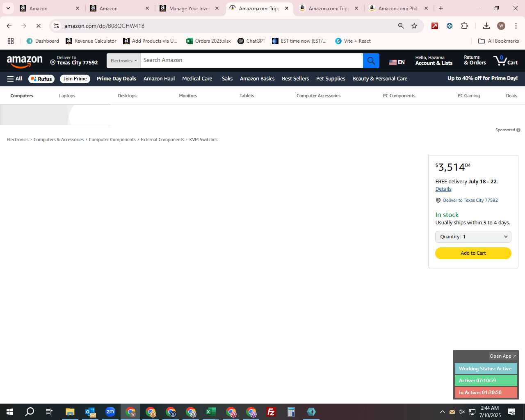
Task: Open Chrome three-dot menu
Action: [516, 26]
